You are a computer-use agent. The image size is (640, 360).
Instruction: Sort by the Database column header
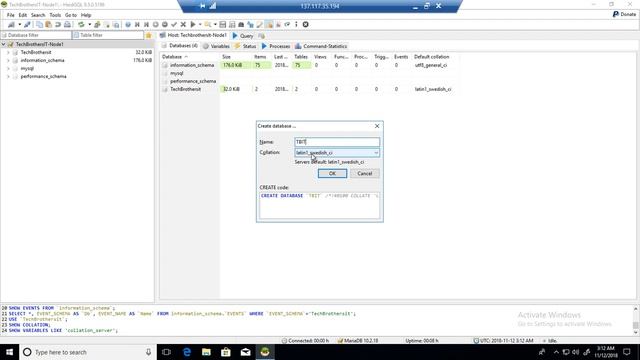click(189, 57)
